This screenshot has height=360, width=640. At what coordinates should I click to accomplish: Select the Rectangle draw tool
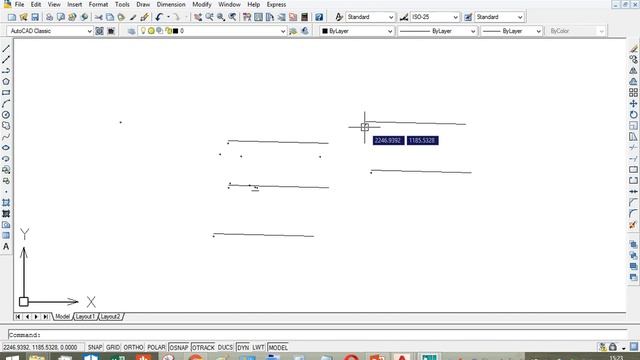pyautogui.click(x=6, y=93)
